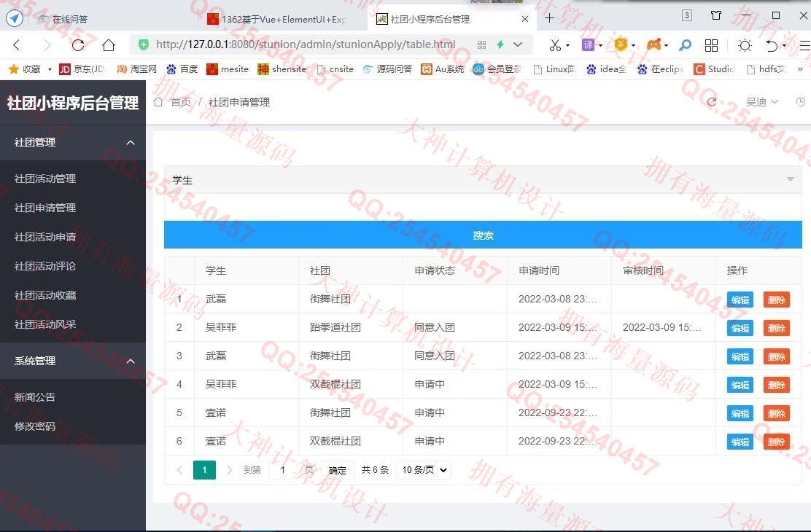This screenshot has height=532, width=811.
Task: Select 社团活动申请 in sidebar
Action: point(45,237)
